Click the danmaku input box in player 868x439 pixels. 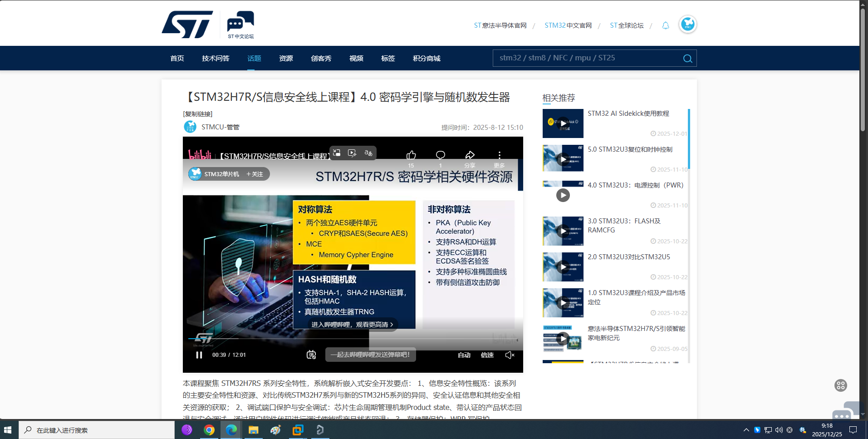[370, 355]
